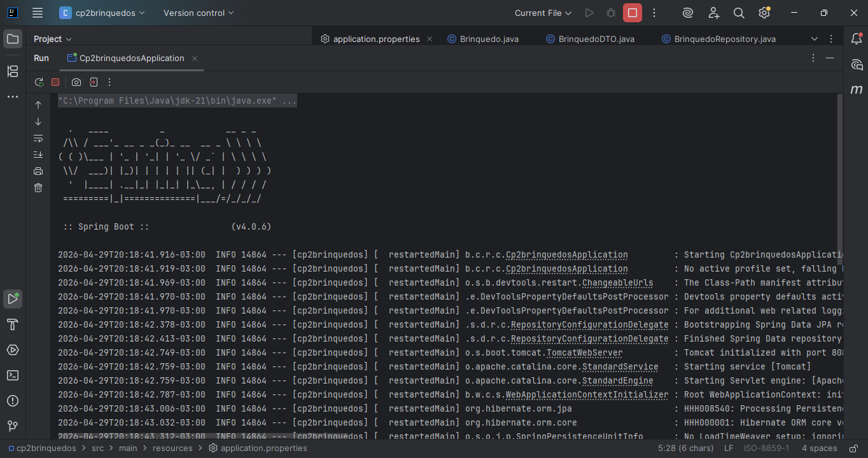Open the Git tool window icon
The width and height of the screenshot is (868, 458).
pos(13,426)
